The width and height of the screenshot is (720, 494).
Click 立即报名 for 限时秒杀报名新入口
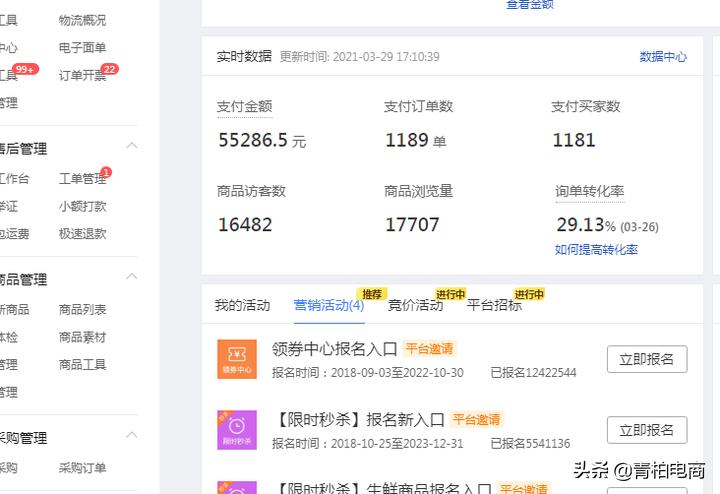[x=647, y=430]
